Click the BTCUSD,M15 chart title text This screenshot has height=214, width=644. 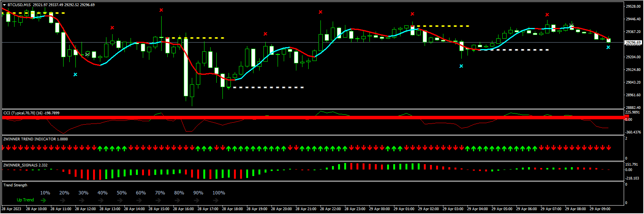click(19, 5)
